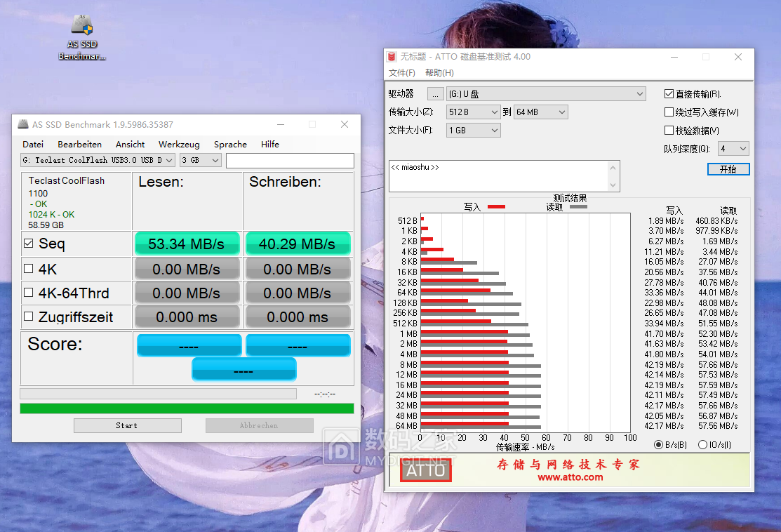Viewport: 781px width, 532px height.
Task: Click the drive browse ... button in ATTO
Action: (x=436, y=93)
